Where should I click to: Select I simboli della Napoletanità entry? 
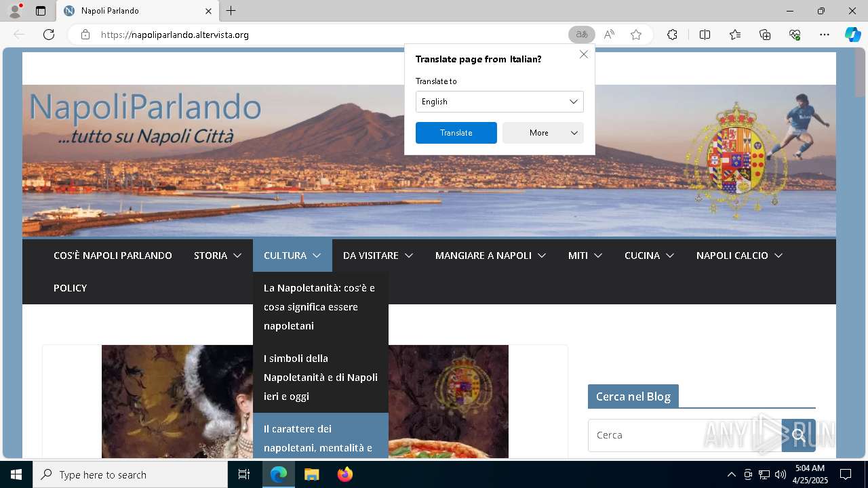[321, 378]
